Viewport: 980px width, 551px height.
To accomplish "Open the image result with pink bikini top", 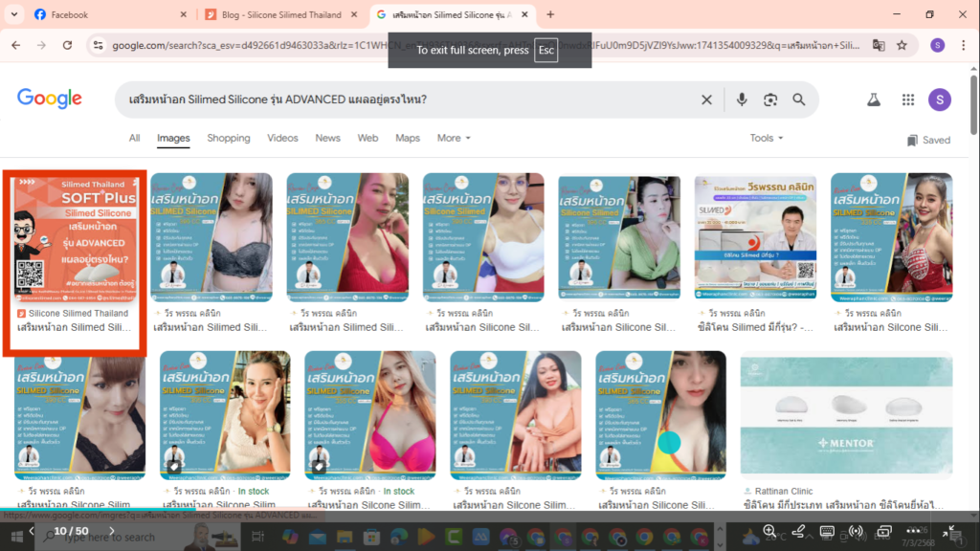I will pyautogui.click(x=370, y=415).
